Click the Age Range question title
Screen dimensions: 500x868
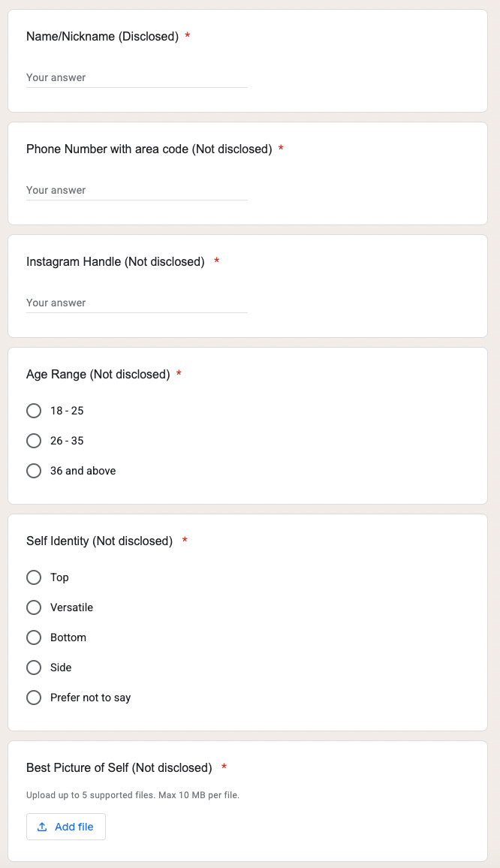98,374
